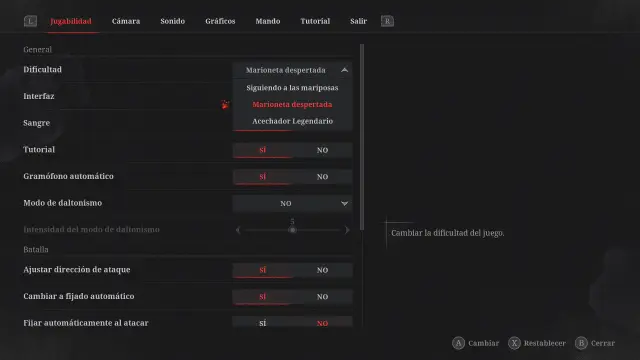This screenshot has width=640, height=360.
Task: Disable Gramófono automático with NO
Action: pyautogui.click(x=322, y=177)
